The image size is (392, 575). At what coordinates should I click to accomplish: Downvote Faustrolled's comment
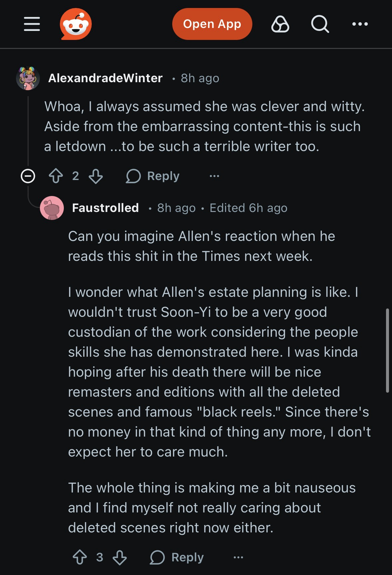pos(120,557)
